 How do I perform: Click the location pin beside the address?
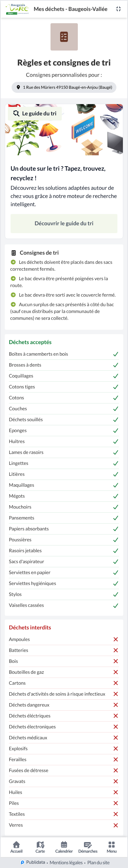coord(18,87)
